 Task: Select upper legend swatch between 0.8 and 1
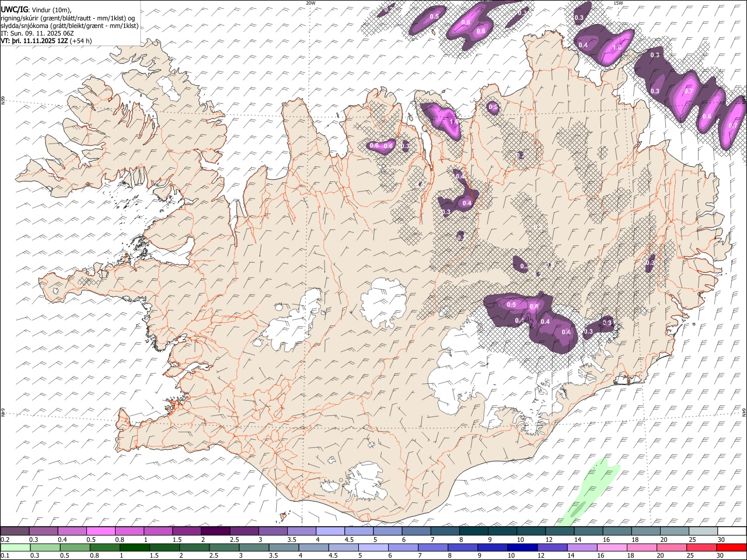[x=130, y=531]
